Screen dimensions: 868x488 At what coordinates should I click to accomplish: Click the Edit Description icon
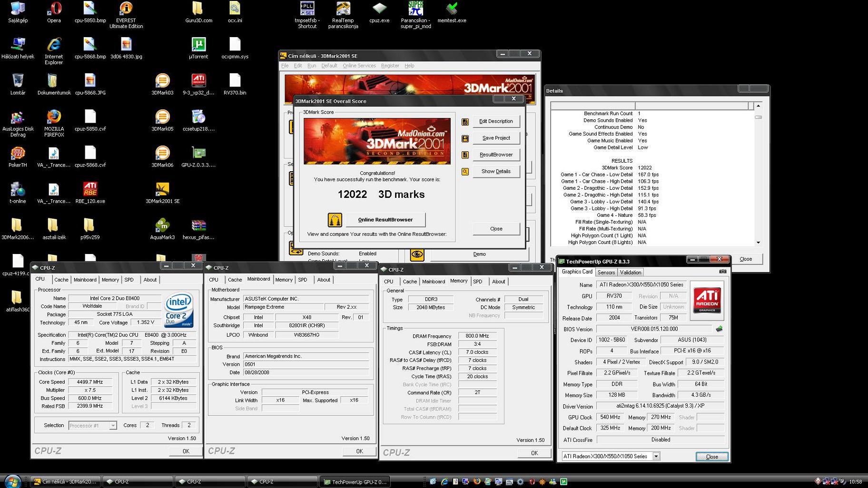click(465, 122)
